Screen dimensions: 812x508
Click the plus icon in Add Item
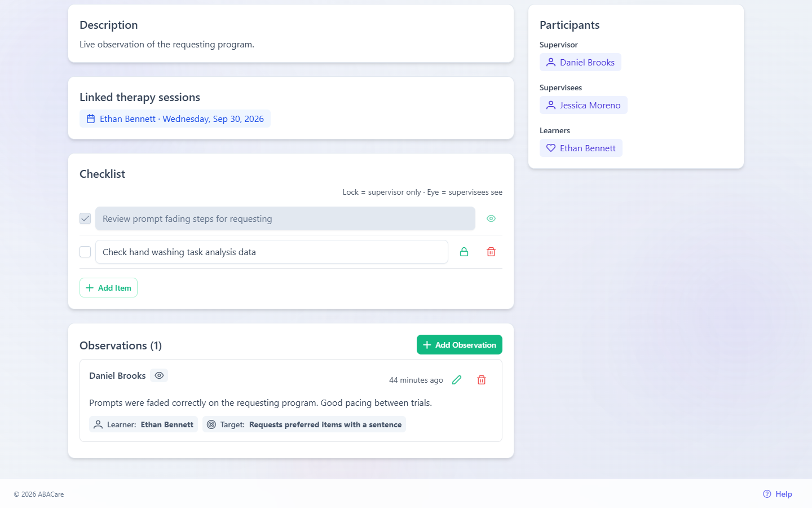(90, 288)
